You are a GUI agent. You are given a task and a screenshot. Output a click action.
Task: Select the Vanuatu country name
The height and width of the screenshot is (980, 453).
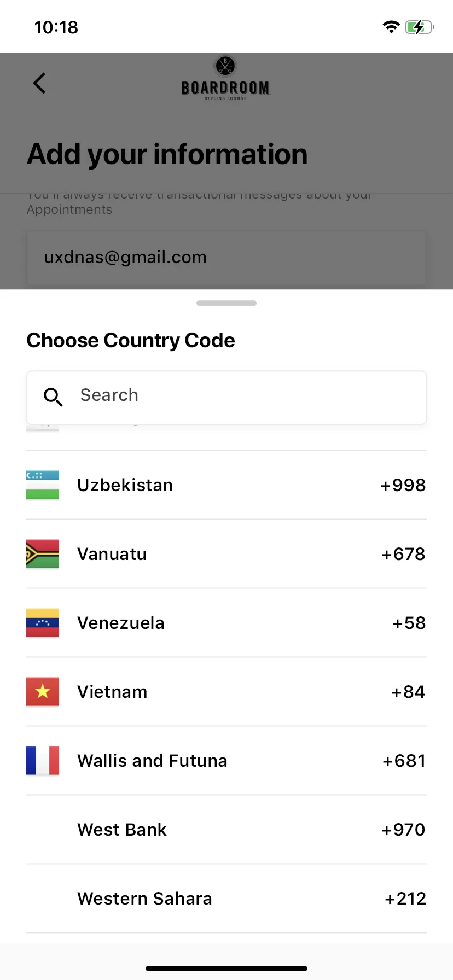click(x=112, y=554)
